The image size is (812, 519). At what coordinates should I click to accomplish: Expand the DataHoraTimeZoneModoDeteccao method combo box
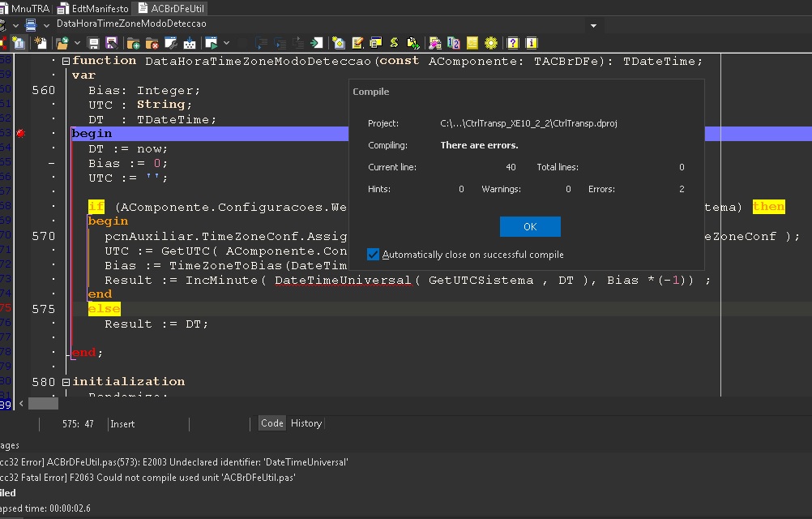tap(593, 25)
